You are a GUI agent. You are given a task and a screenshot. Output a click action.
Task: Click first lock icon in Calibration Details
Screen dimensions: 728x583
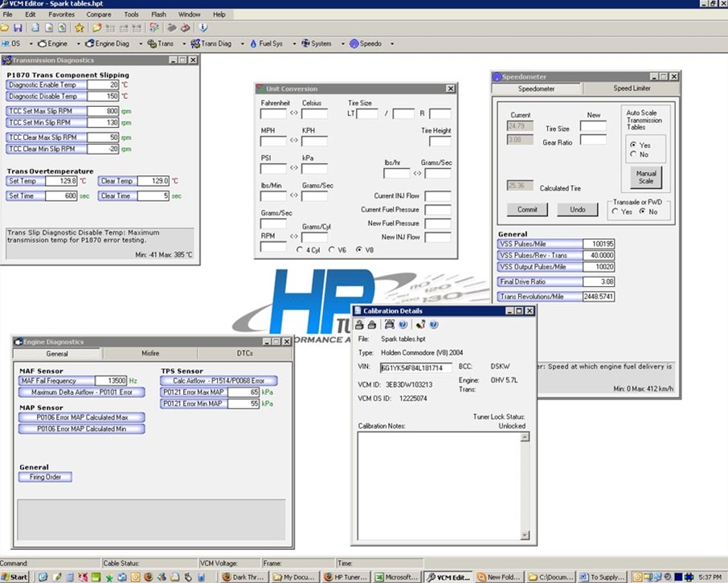tap(359, 325)
